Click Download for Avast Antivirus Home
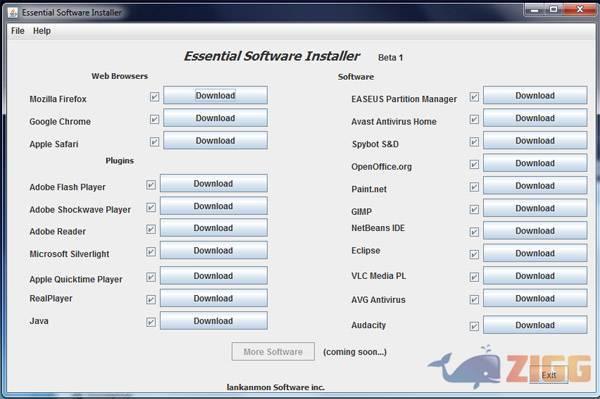This screenshot has height=399, width=600. click(535, 118)
